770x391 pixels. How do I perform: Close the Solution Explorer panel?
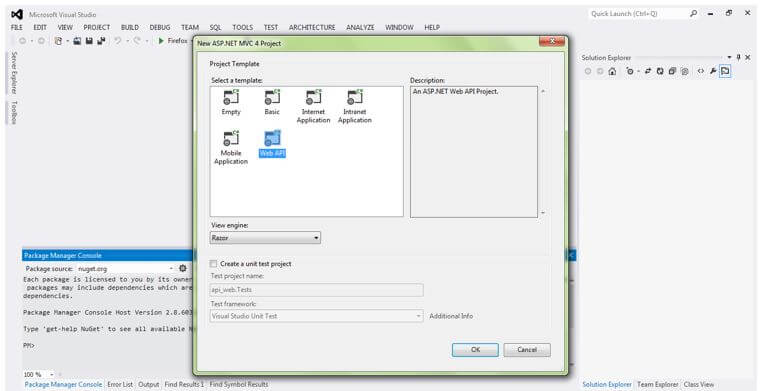coord(747,57)
